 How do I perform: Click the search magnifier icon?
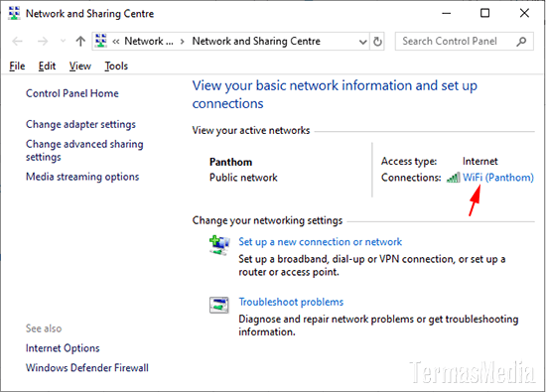coord(521,42)
